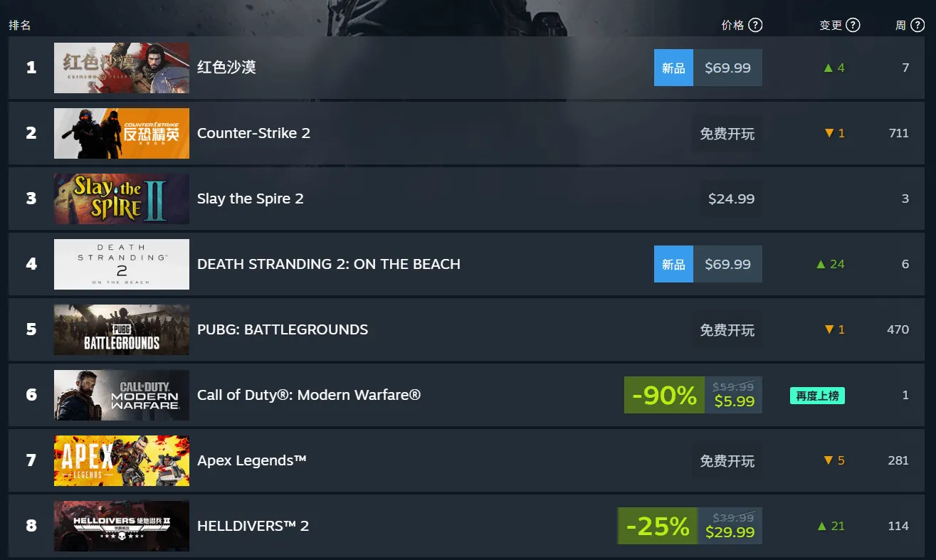
Task: Select the 再度上榜 badge for Modern Warfare
Action: pyautogui.click(x=816, y=395)
